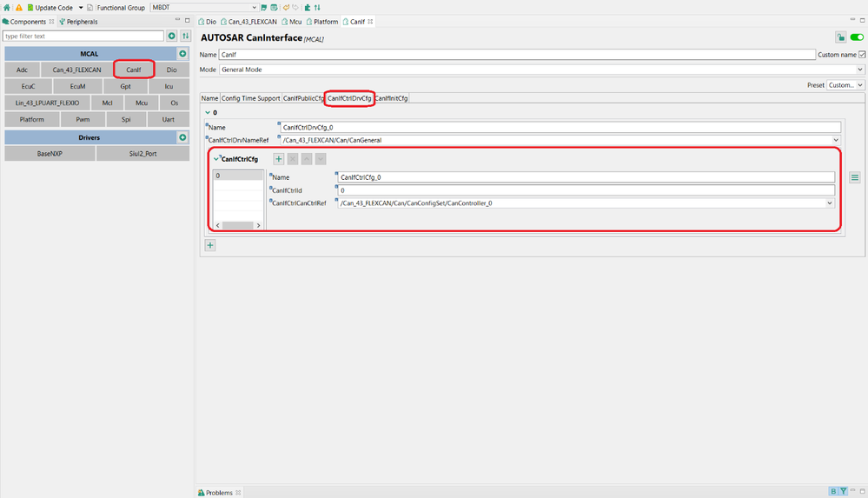Select the Pwm component

(83, 120)
